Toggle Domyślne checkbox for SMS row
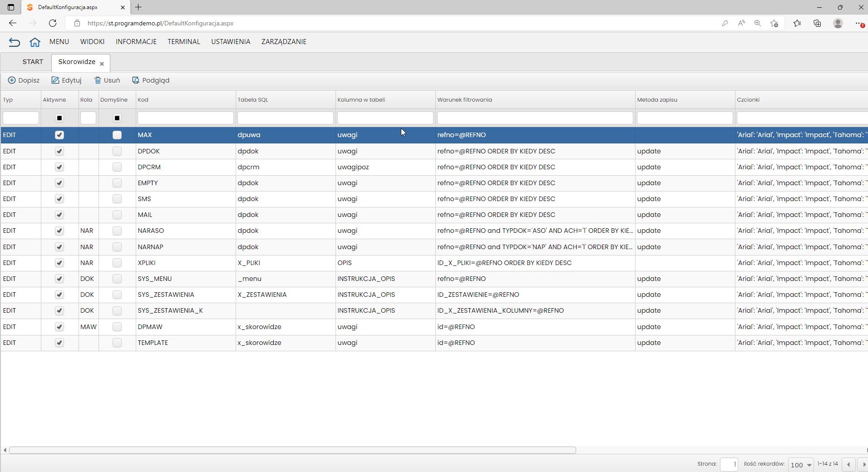This screenshot has height=472, width=868. [x=117, y=199]
